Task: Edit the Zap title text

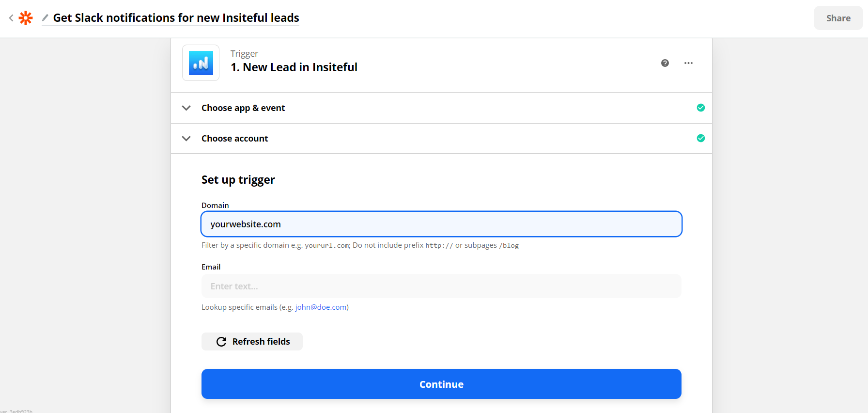Action: [176, 18]
